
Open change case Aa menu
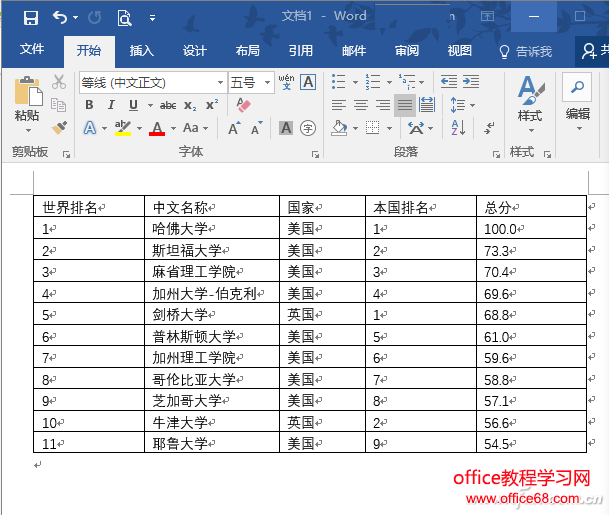pos(195,128)
